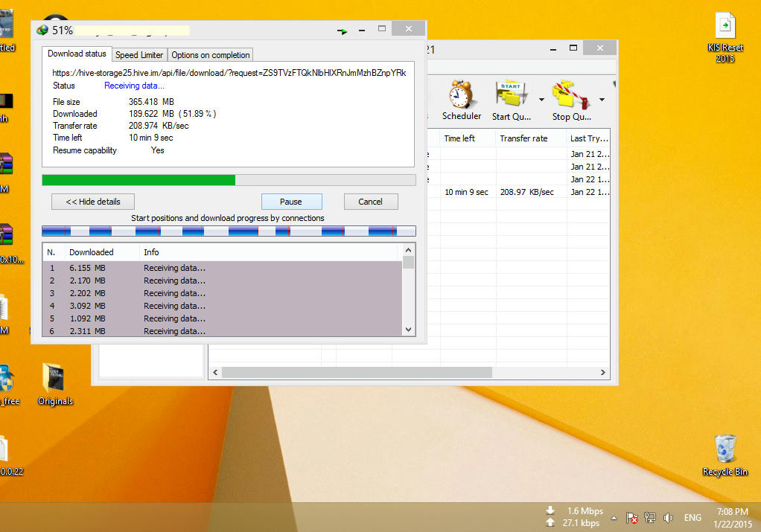Image resolution: width=761 pixels, height=532 pixels.
Task: Show hidden tray icons arrow
Action: [x=614, y=518]
